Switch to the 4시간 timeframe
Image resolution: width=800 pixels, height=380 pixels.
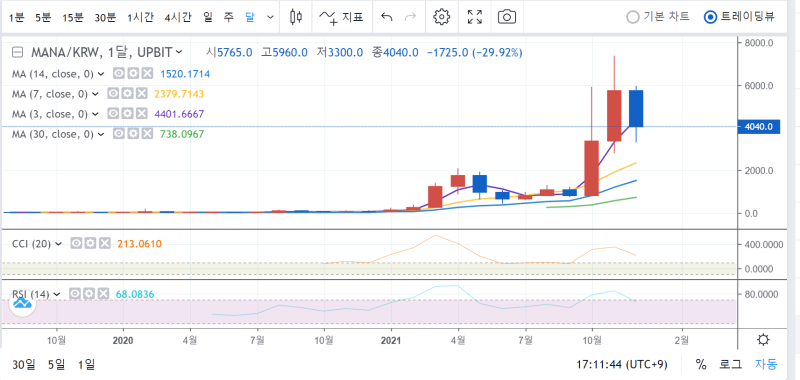[x=178, y=17]
